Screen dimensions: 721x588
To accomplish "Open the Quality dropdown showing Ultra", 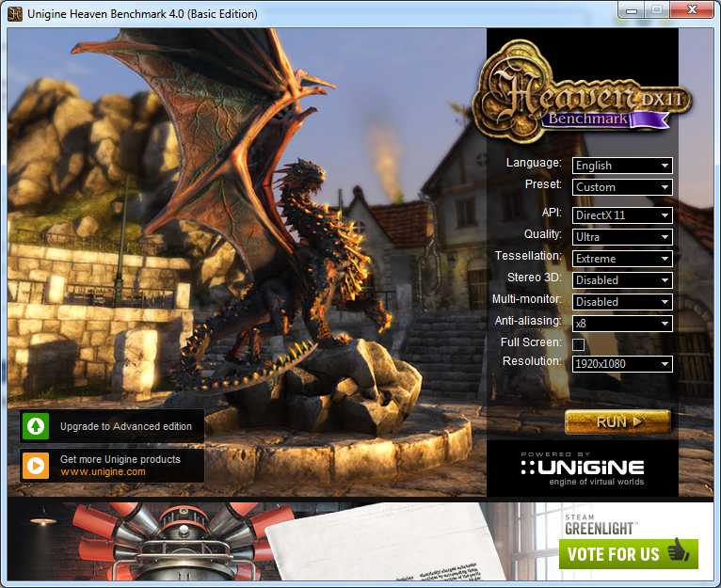I will [x=622, y=237].
